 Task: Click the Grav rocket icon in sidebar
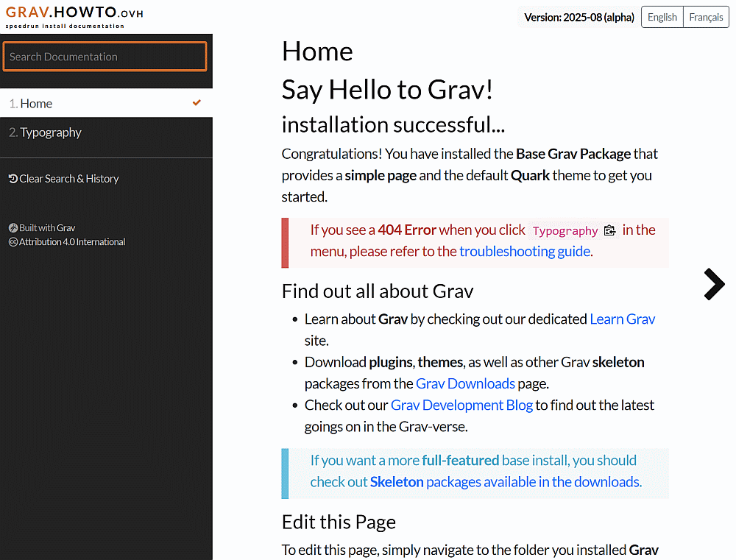click(x=13, y=228)
